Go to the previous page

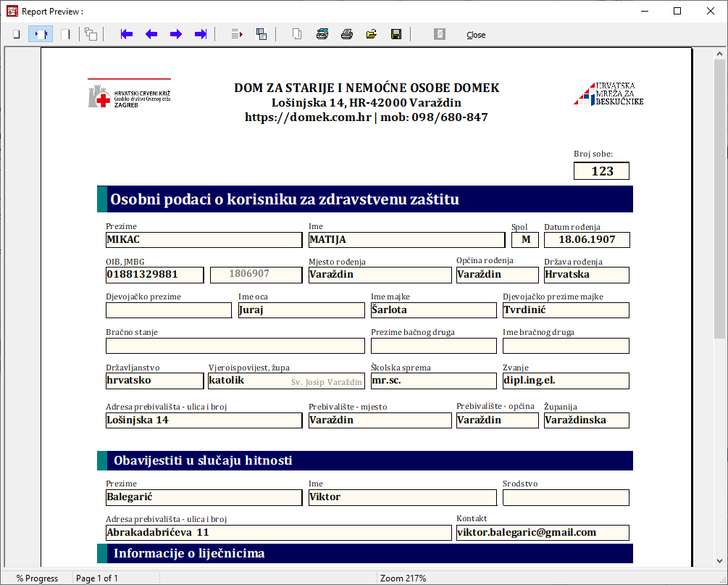pyautogui.click(x=151, y=34)
